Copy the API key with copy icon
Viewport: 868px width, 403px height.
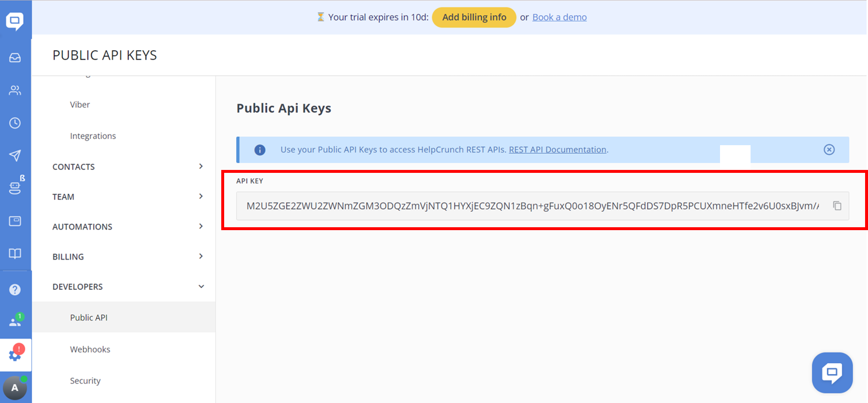[x=837, y=206]
